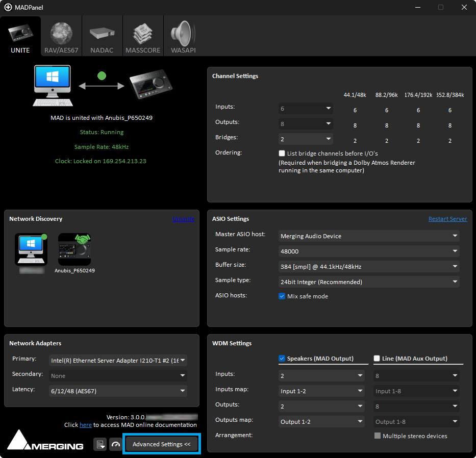Open the Line Aux Outputs map dropdown

click(416, 422)
